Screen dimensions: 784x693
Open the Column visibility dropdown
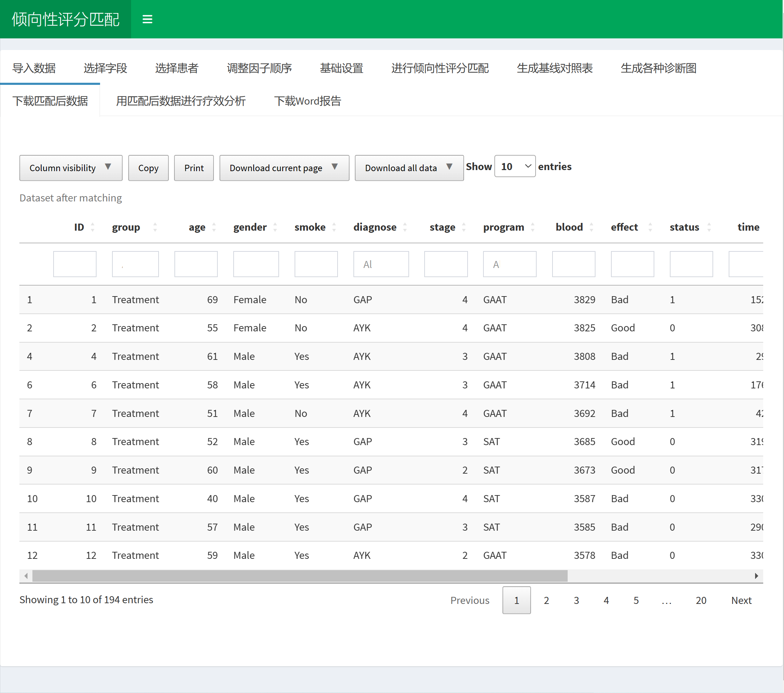click(x=71, y=168)
